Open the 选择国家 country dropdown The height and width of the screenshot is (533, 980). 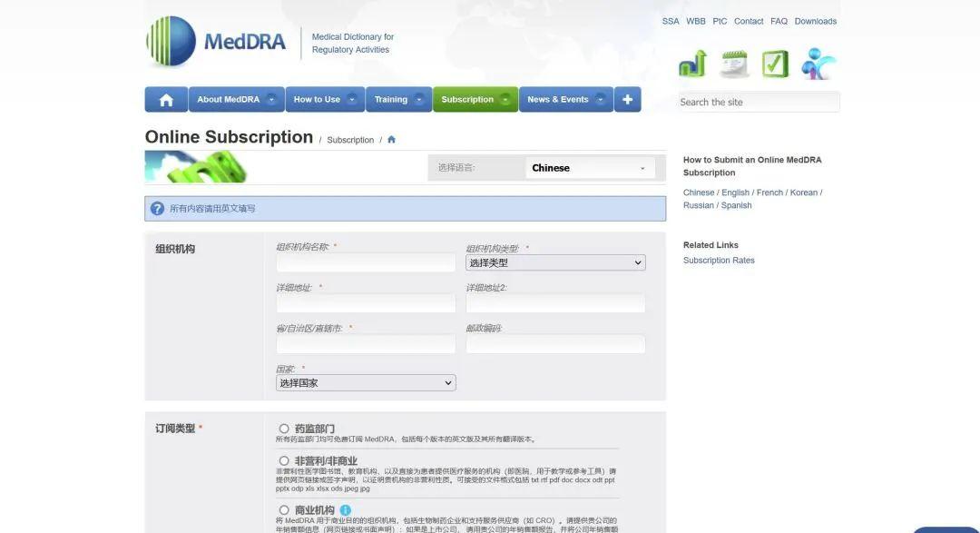coord(366,381)
